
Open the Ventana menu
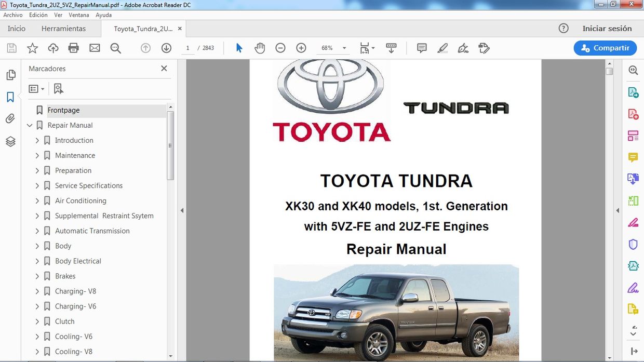[x=79, y=15]
